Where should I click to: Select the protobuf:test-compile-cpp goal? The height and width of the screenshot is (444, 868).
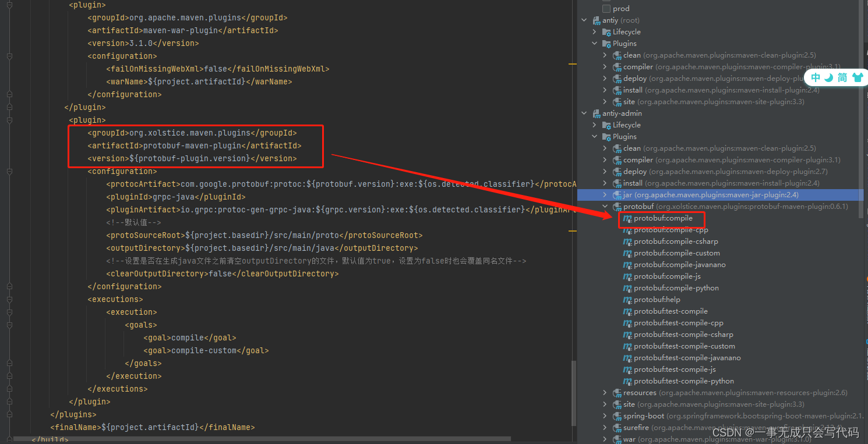tap(679, 323)
